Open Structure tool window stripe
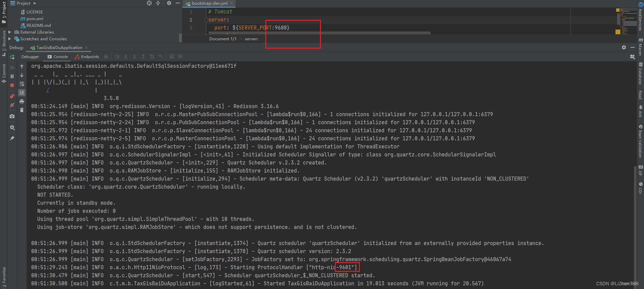The width and height of the screenshot is (644, 289). pyautogui.click(x=4, y=43)
